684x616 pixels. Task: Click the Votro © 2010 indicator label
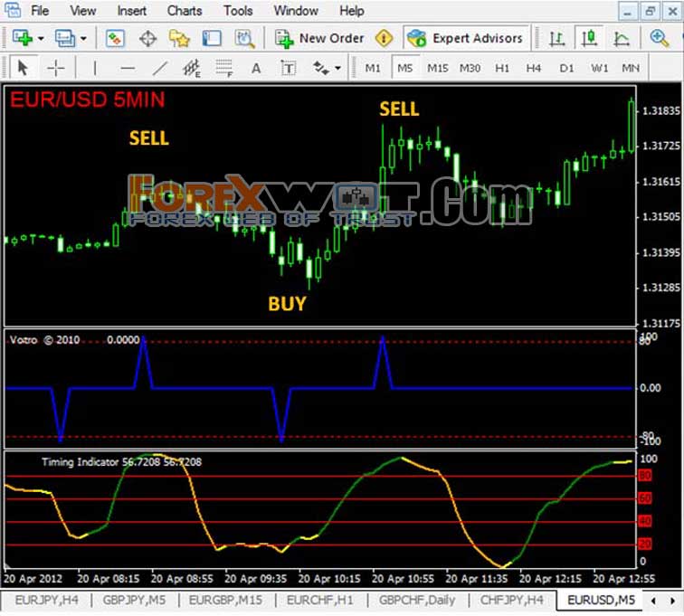[45, 340]
